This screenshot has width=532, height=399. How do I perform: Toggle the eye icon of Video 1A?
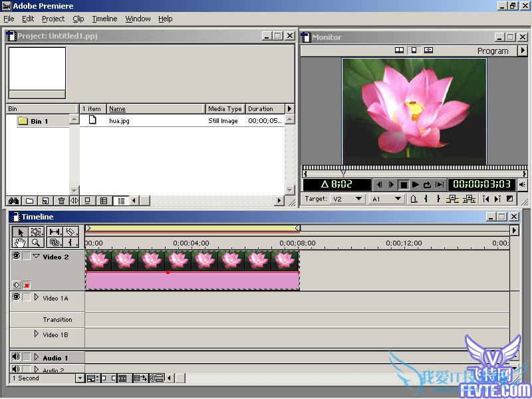16,298
